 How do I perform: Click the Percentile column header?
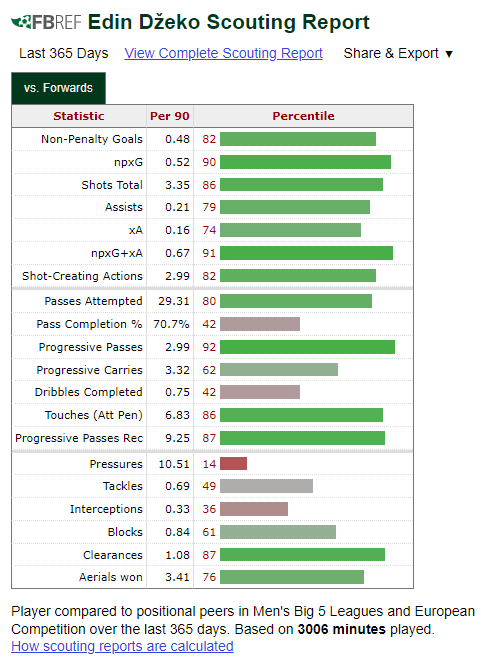[x=303, y=116]
